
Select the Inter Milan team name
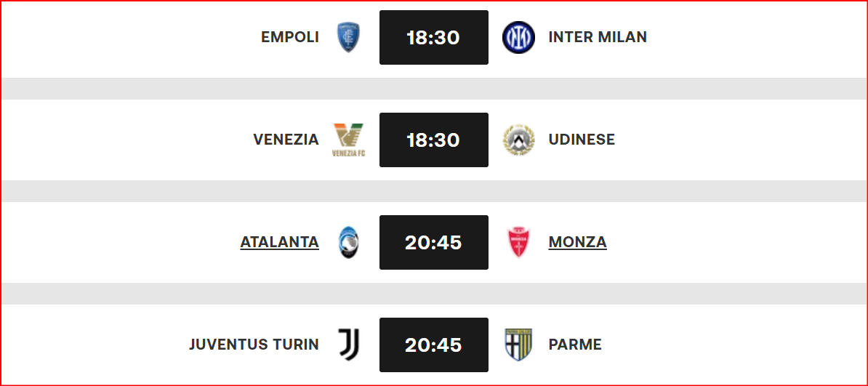(598, 37)
